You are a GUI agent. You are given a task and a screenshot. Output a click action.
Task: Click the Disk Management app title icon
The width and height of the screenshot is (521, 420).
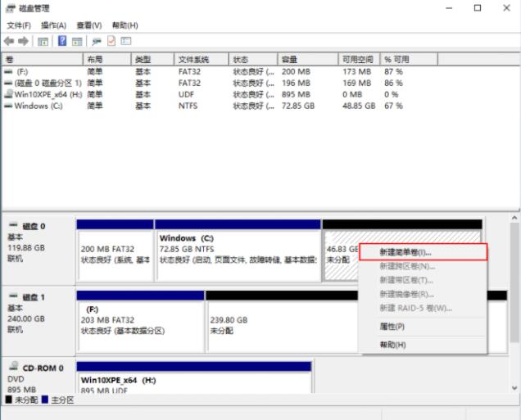click(x=11, y=8)
